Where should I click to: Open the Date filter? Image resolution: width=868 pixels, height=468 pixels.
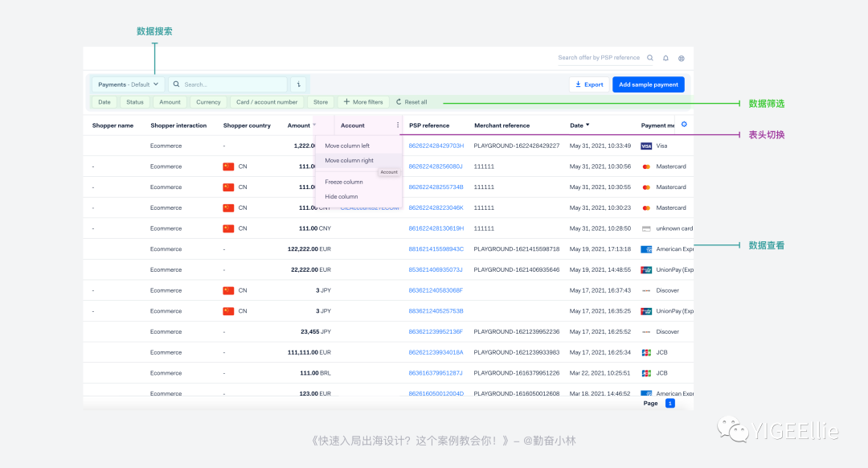coord(104,102)
